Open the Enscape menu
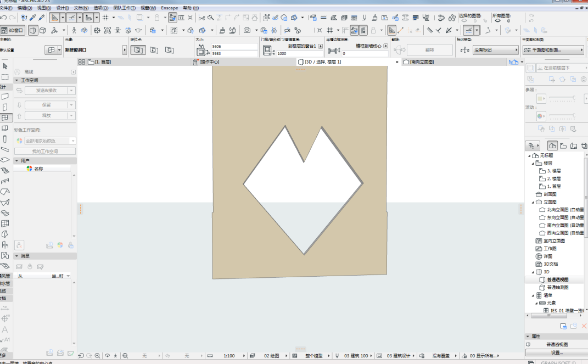This screenshot has width=588, height=364. tap(170, 8)
